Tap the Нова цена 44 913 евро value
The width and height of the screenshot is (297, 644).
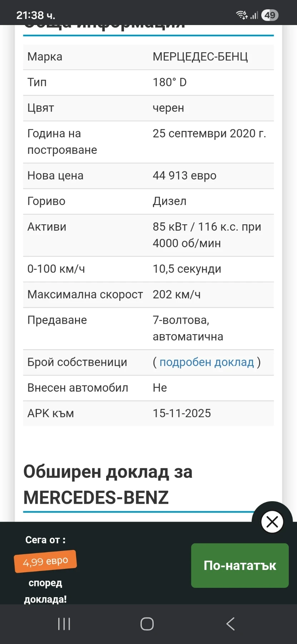click(x=184, y=176)
